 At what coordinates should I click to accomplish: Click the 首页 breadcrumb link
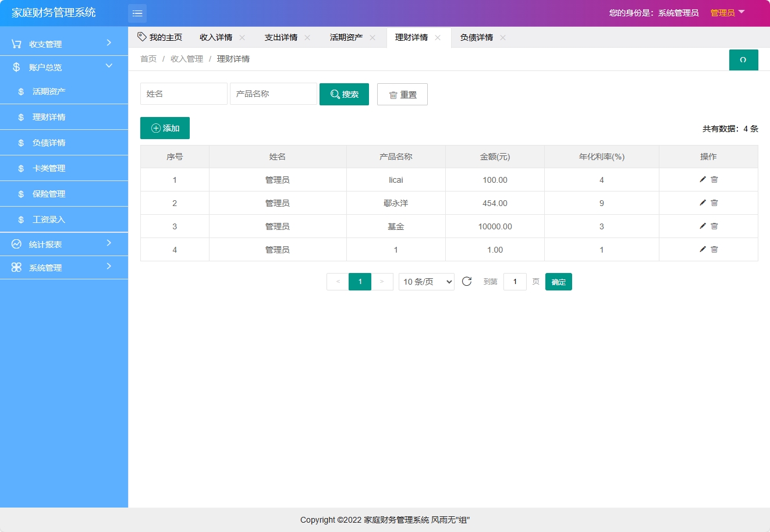pos(148,58)
